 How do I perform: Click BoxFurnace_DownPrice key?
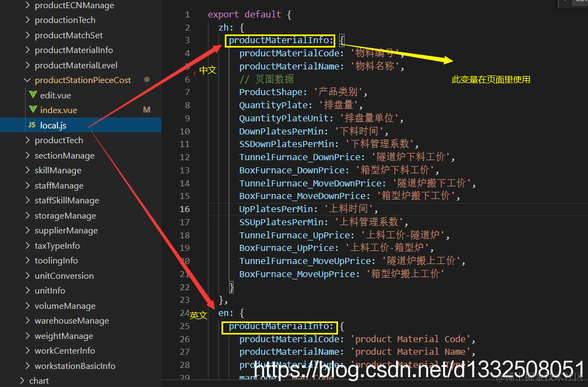pos(294,171)
